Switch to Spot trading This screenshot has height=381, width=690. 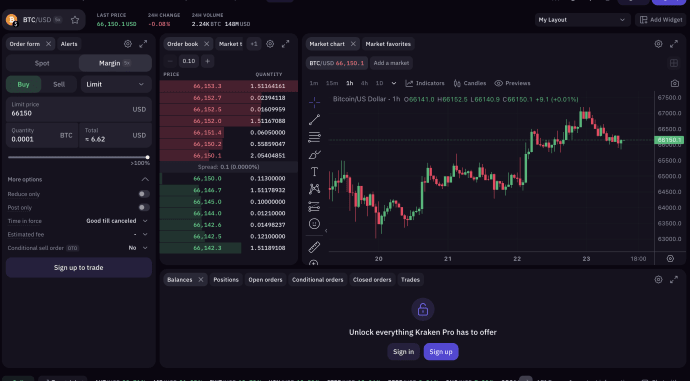42,63
